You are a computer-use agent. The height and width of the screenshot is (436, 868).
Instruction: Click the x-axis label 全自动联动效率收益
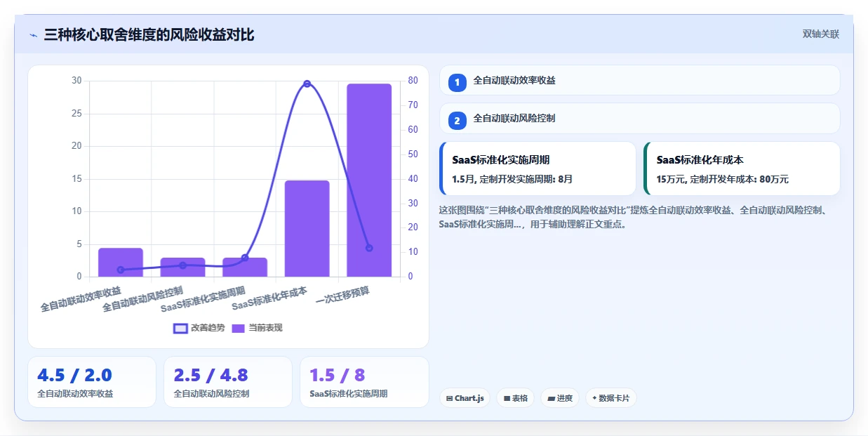(x=81, y=299)
